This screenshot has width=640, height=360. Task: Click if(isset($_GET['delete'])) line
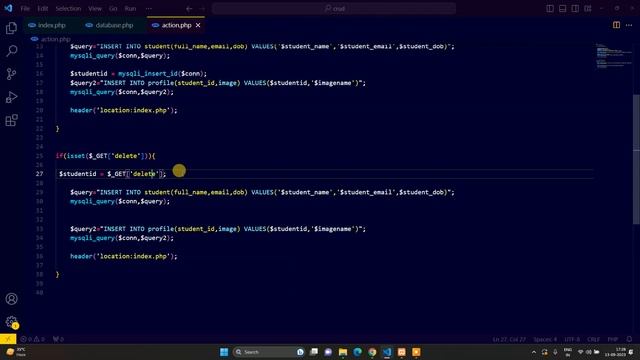[x=105, y=156]
